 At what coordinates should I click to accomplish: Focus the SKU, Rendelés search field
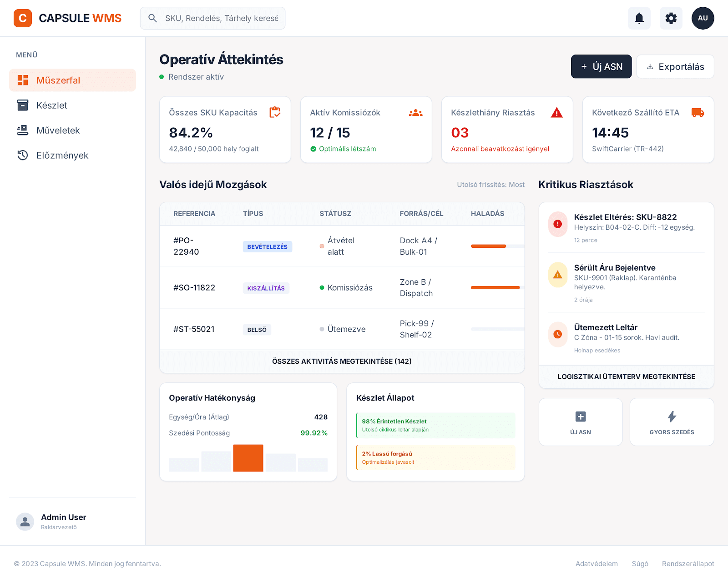pos(221,18)
